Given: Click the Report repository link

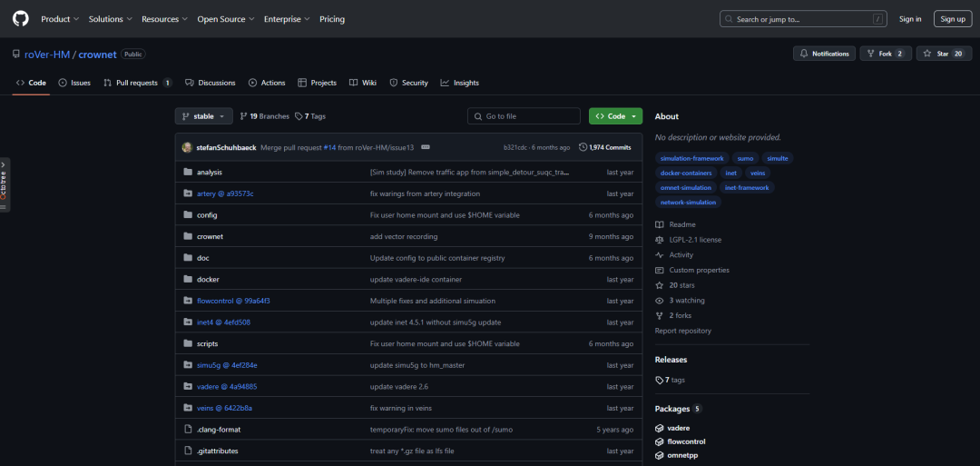Looking at the screenshot, I should coord(683,331).
